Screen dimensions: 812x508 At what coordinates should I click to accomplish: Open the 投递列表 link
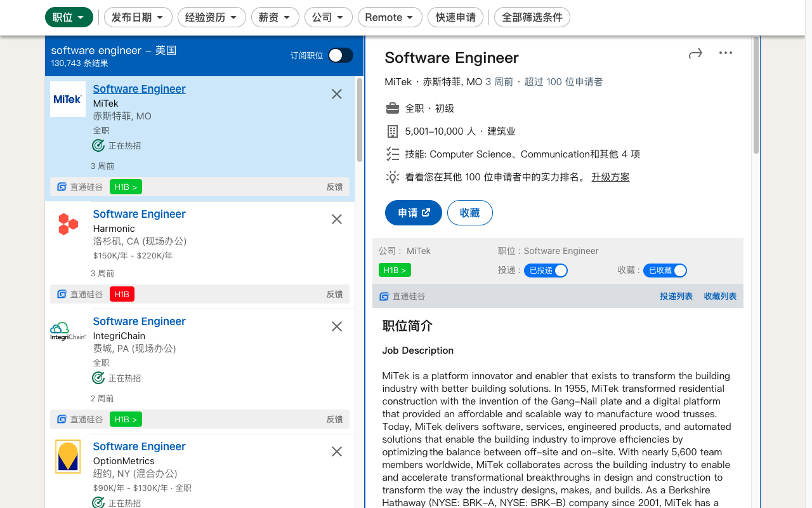pos(676,297)
